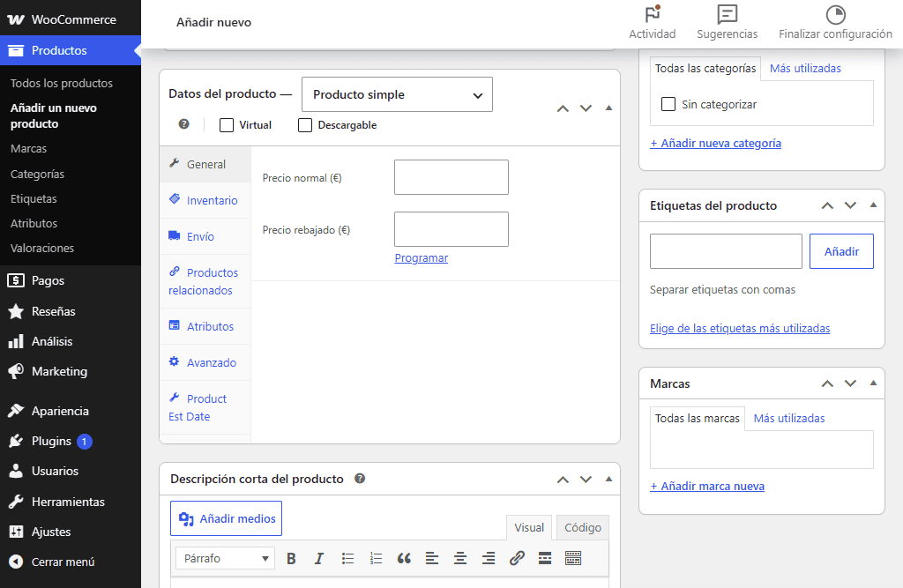Toggle italic formatting in the editor
Image resolution: width=903 pixels, height=588 pixels.
[319, 558]
